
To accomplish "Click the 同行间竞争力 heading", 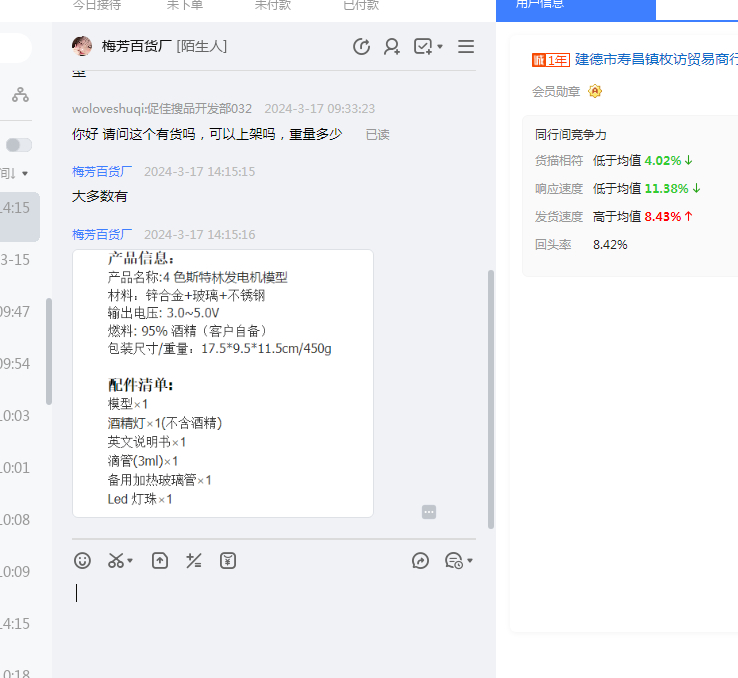I will click(570, 135).
